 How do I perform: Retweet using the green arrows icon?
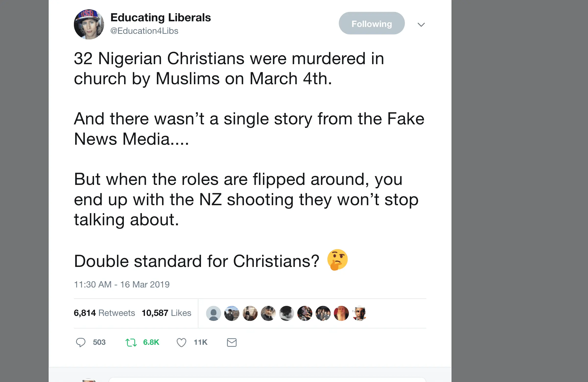click(x=131, y=343)
